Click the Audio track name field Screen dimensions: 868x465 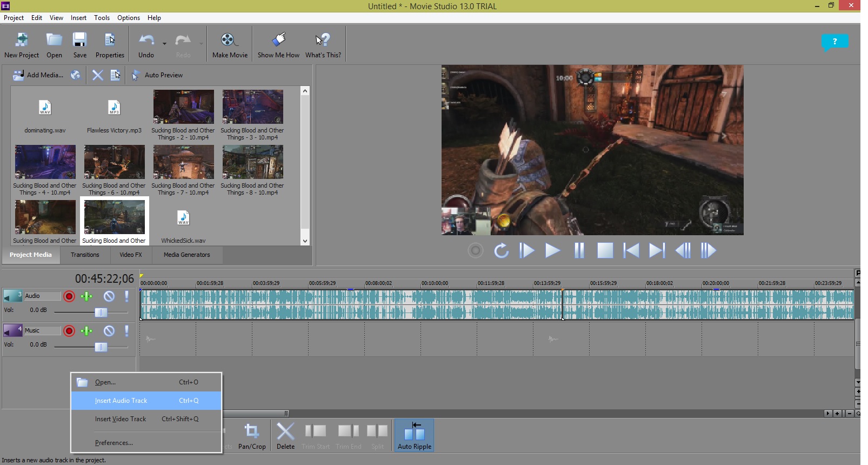pos(42,296)
